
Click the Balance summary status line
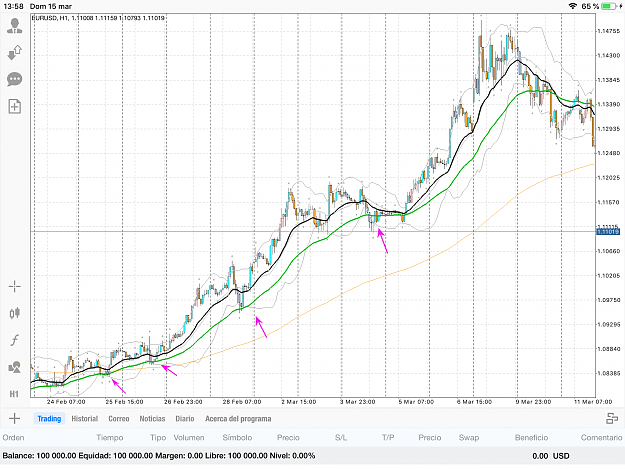coord(159,455)
